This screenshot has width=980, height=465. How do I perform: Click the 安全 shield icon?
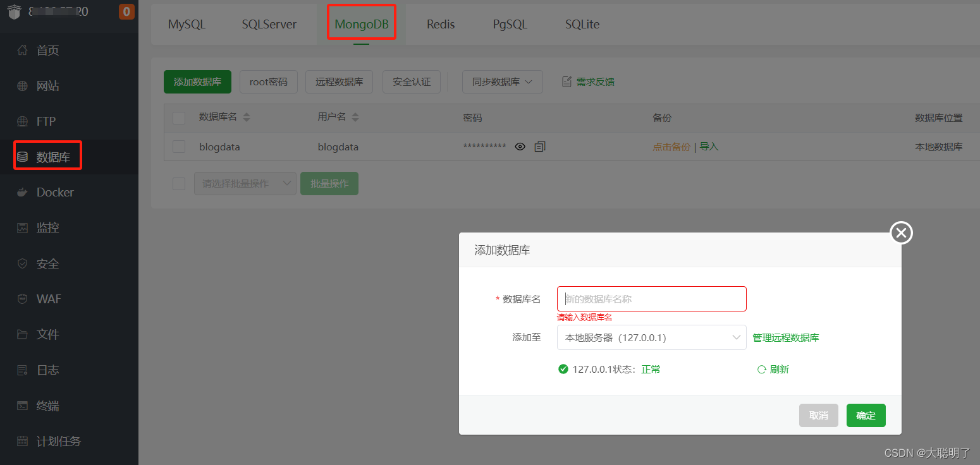click(22, 263)
